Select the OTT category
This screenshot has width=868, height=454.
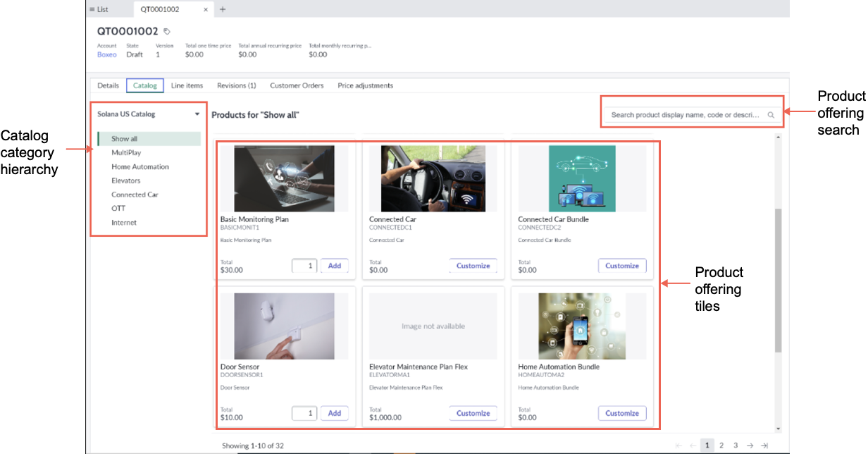118,209
